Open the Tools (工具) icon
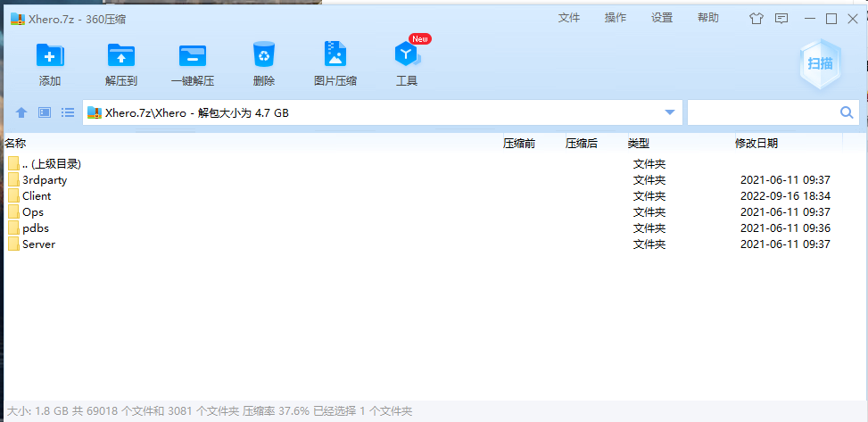Image resolution: width=868 pixels, height=422 pixels. pos(407,57)
